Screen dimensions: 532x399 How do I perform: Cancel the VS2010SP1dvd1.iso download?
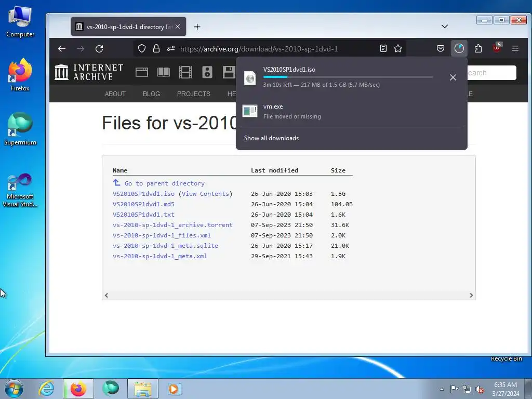(453, 77)
